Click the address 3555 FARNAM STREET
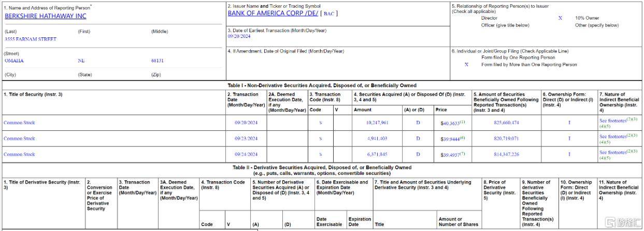 [31, 39]
